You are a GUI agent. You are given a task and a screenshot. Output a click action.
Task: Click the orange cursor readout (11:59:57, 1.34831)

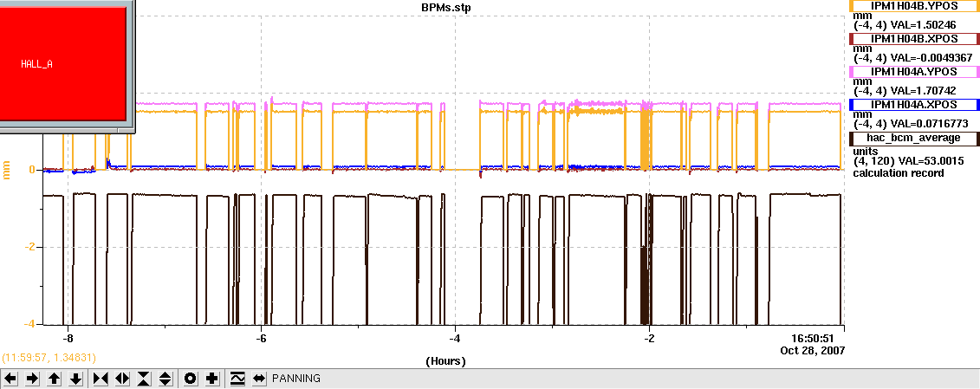49,359
